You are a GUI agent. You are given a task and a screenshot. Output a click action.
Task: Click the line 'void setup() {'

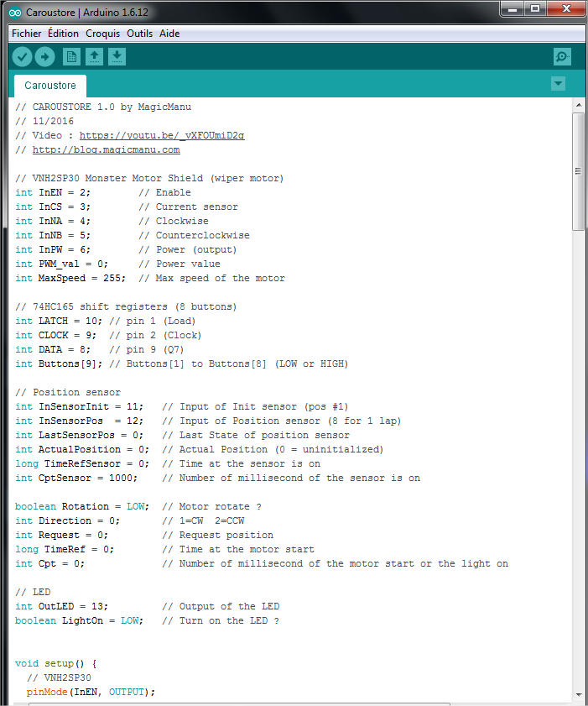(56, 664)
